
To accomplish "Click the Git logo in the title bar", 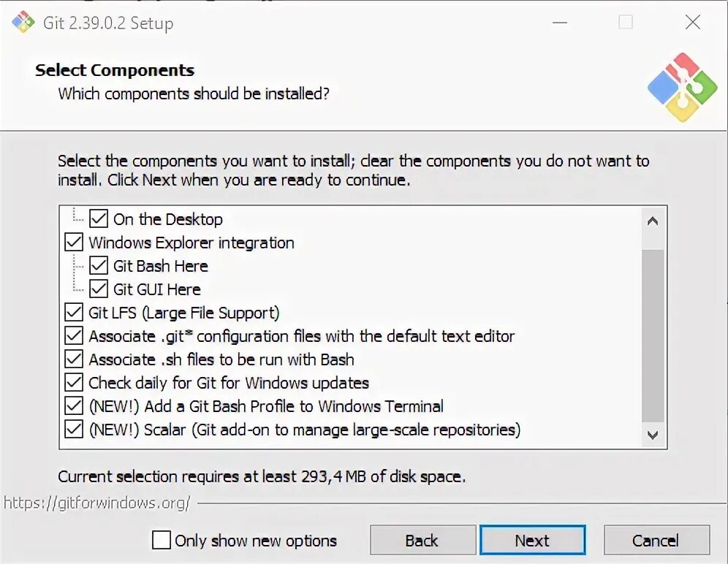I will pos(23,22).
